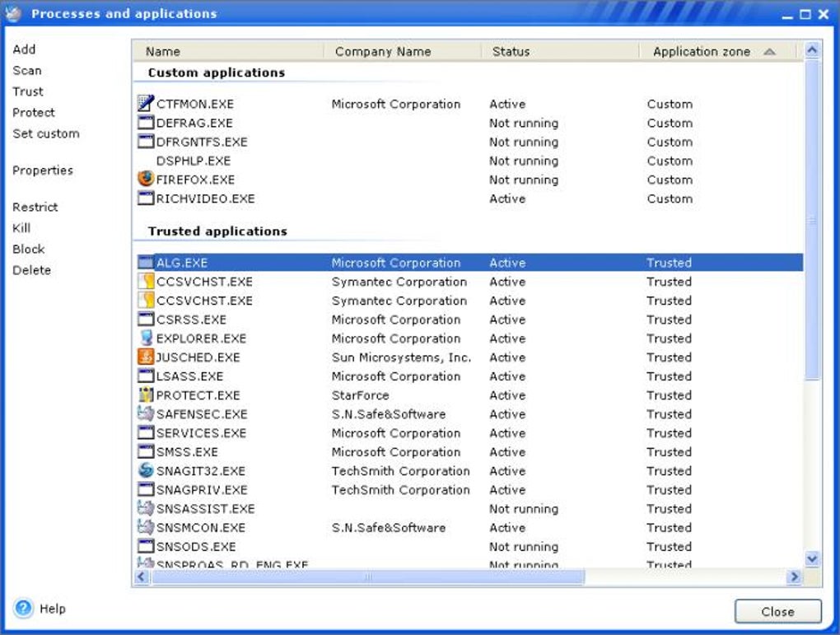Click the first CCSVCHST.EXE Symantec icon
The width and height of the screenshot is (840, 635).
coord(146,282)
